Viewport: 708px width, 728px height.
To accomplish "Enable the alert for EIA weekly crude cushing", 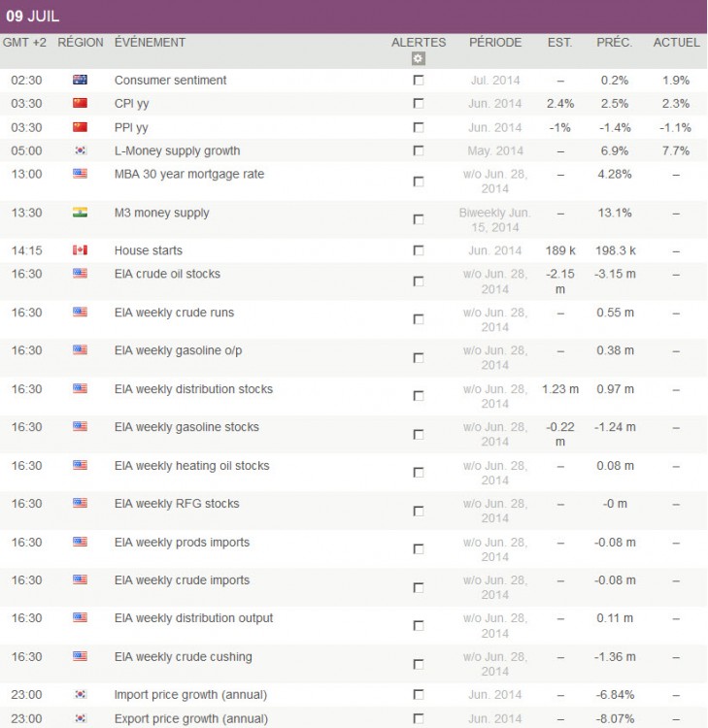I will tap(419, 664).
